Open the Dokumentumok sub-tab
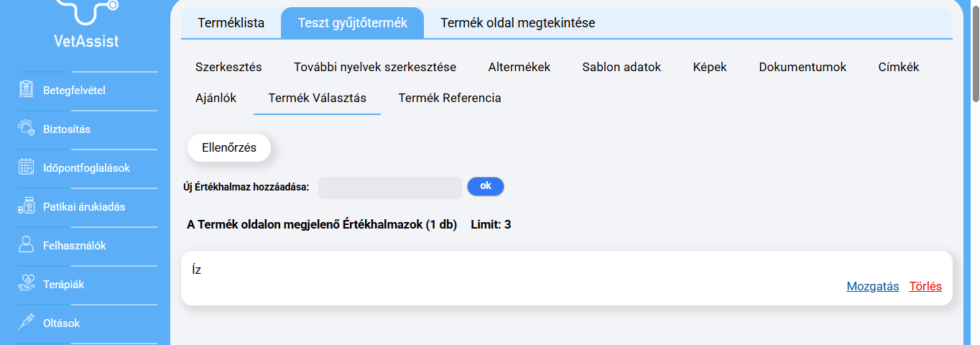The height and width of the screenshot is (345, 980). [x=803, y=68]
